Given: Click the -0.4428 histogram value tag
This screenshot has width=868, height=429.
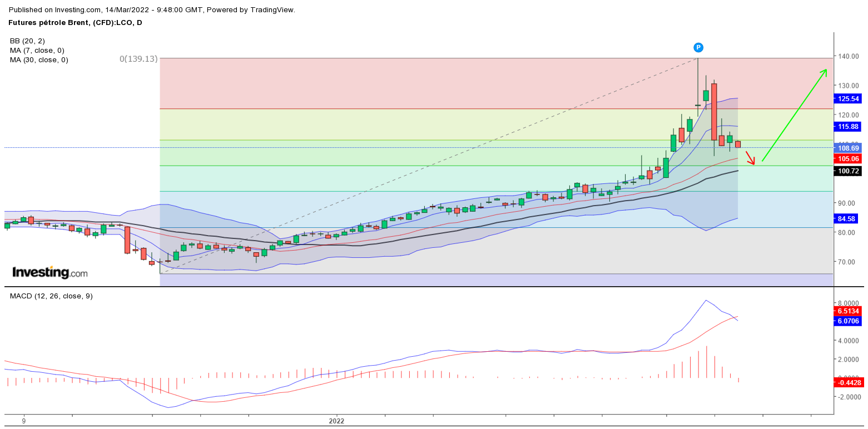Looking at the screenshot, I should [x=849, y=382].
